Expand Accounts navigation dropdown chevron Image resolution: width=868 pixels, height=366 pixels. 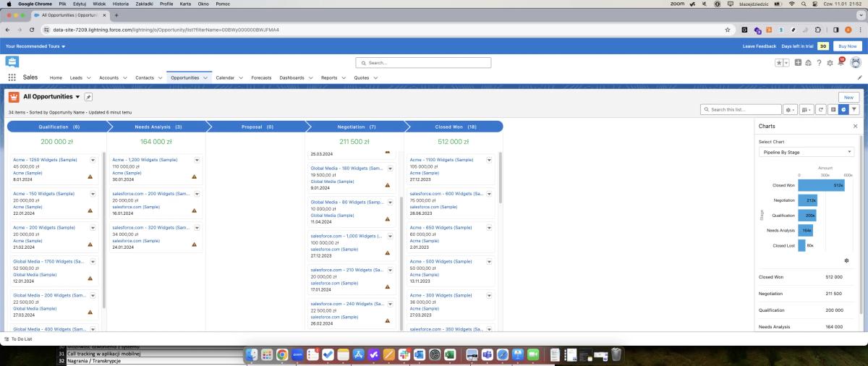(125, 77)
